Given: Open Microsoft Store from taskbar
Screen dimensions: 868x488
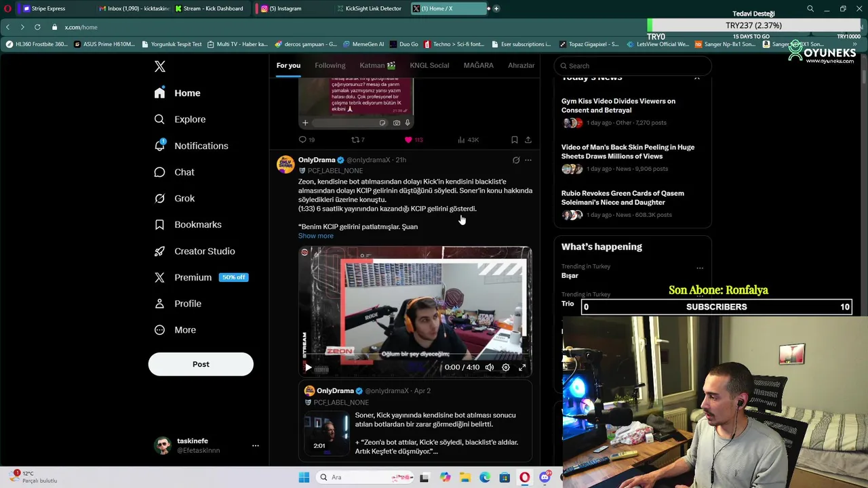Looking at the screenshot, I should tap(505, 477).
